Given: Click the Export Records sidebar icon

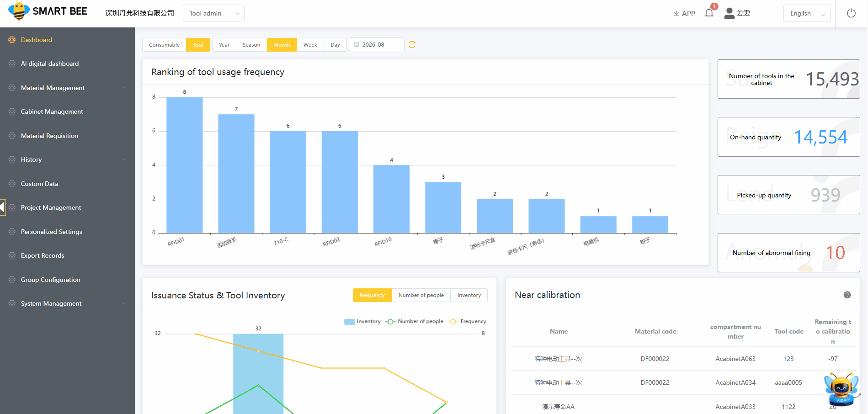Looking at the screenshot, I should click(x=12, y=255).
